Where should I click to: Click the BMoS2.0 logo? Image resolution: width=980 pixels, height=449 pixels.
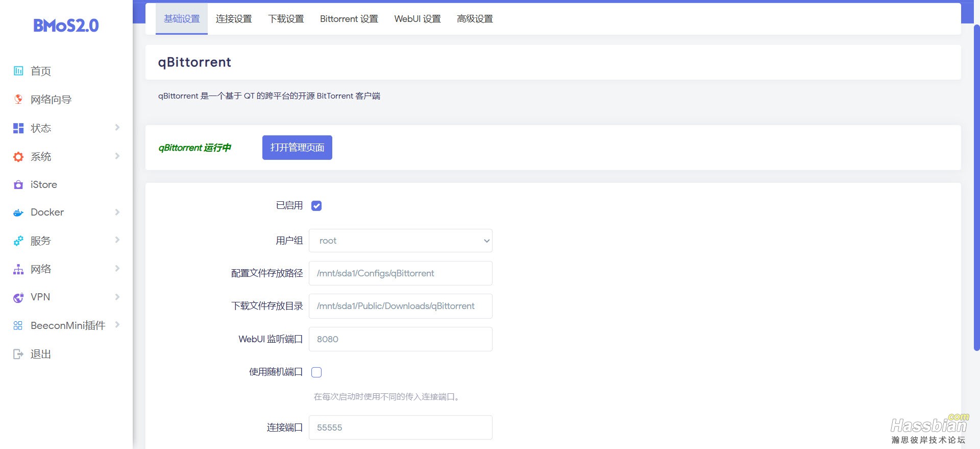pyautogui.click(x=66, y=26)
